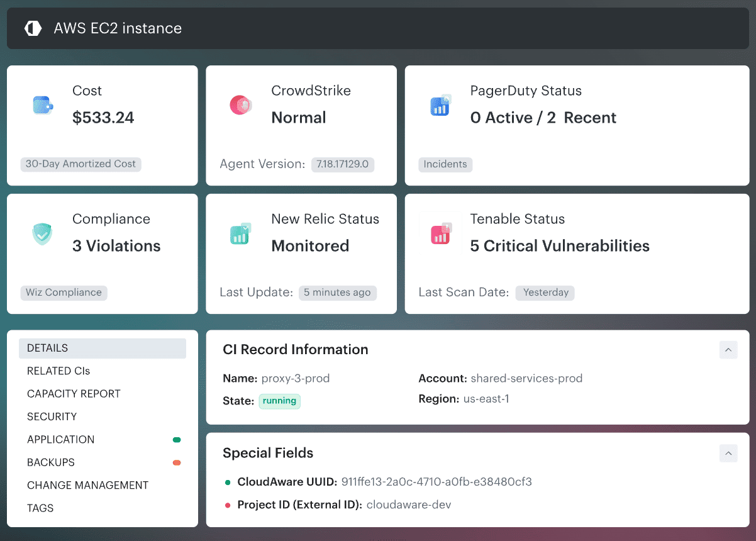The image size is (756, 541).
Task: Click the Agent Version label
Action: (263, 164)
